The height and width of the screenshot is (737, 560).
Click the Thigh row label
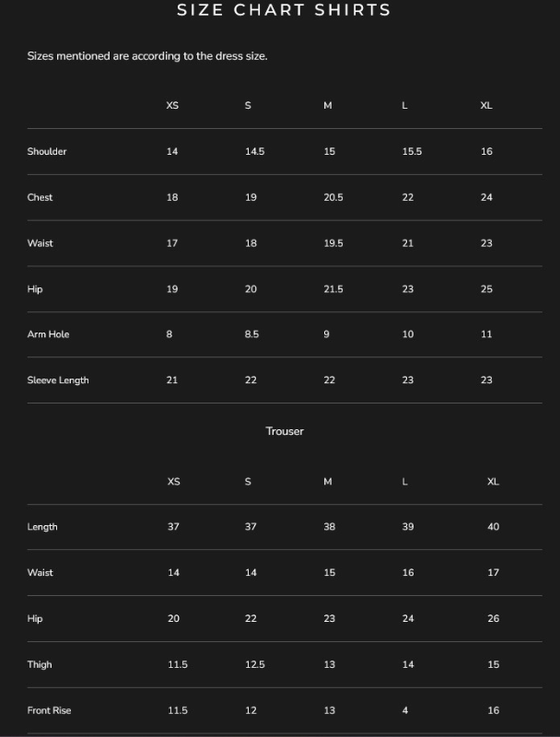point(40,664)
